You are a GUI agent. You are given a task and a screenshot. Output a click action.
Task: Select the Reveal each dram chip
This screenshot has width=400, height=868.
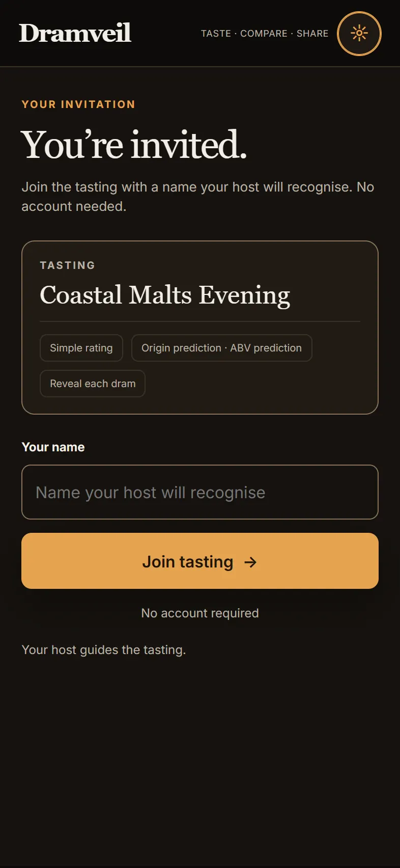pos(93,384)
